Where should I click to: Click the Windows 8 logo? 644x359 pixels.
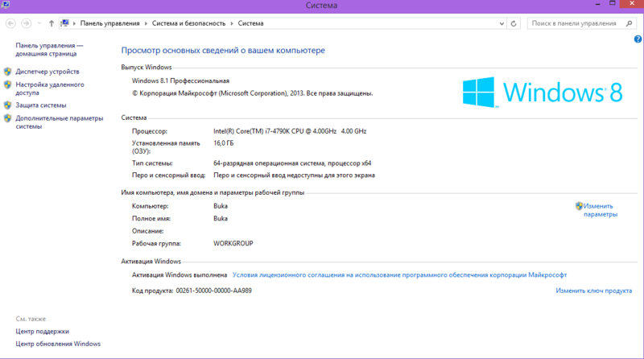[x=542, y=92]
